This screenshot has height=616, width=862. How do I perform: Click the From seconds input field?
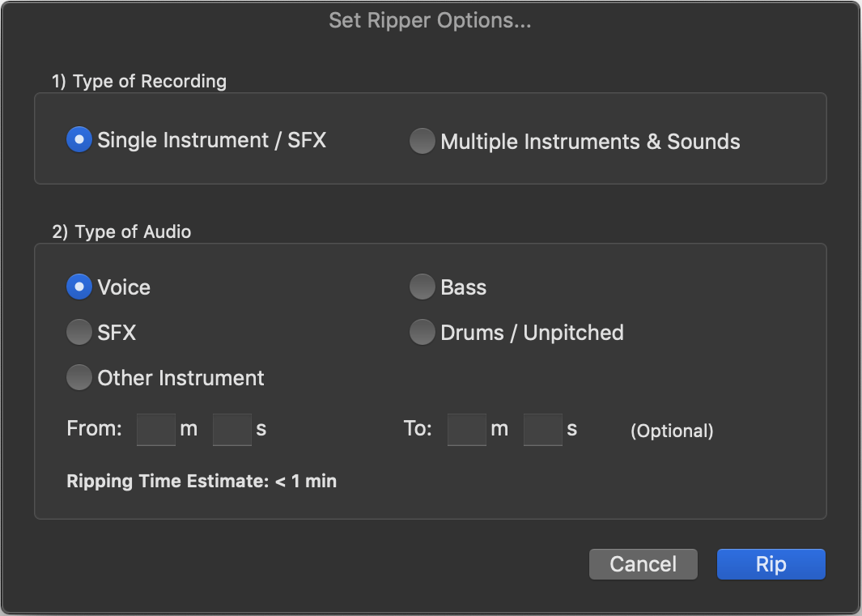coord(231,429)
